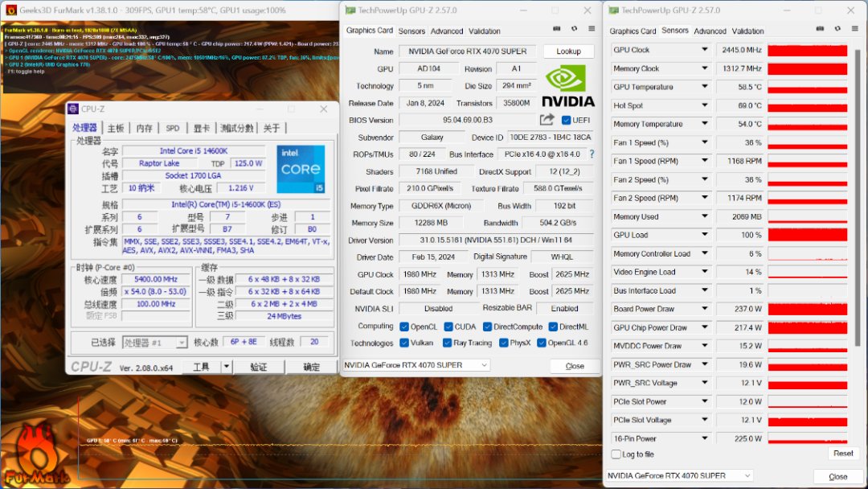Open the Memory Clock sensor dropdown arrow

pyautogui.click(x=705, y=68)
